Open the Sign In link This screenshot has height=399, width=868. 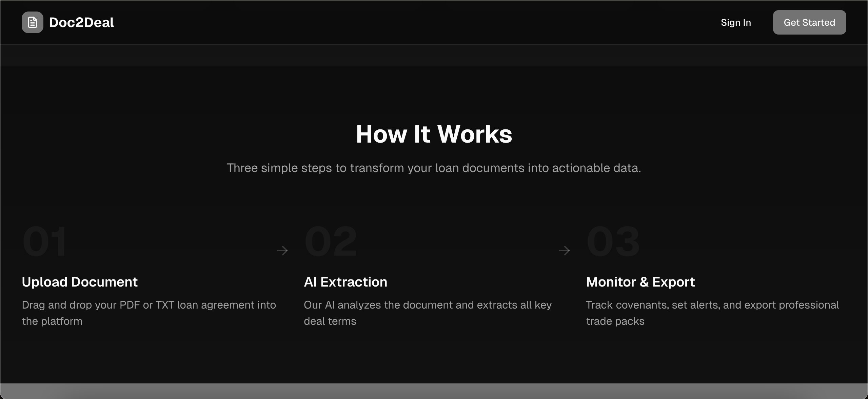click(736, 22)
